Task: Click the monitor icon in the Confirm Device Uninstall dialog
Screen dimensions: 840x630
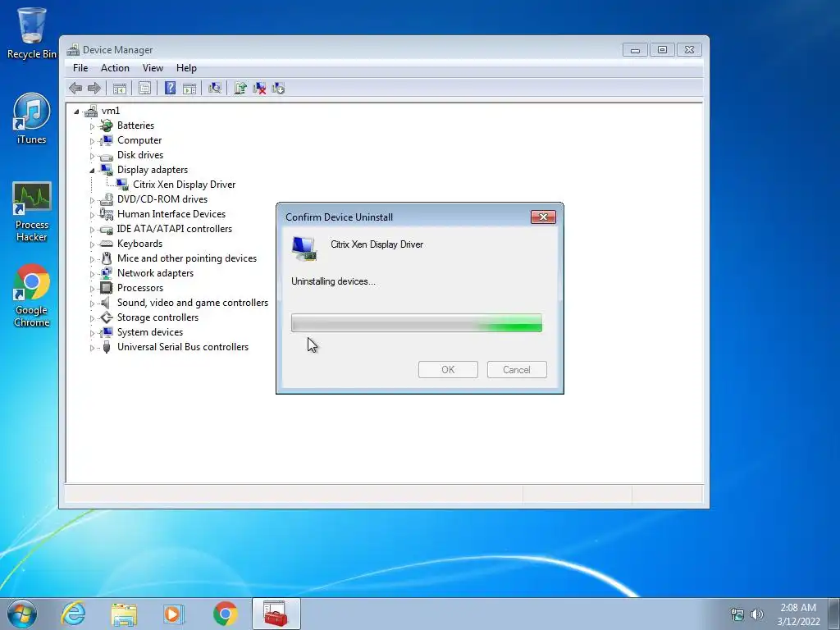Action: click(304, 249)
